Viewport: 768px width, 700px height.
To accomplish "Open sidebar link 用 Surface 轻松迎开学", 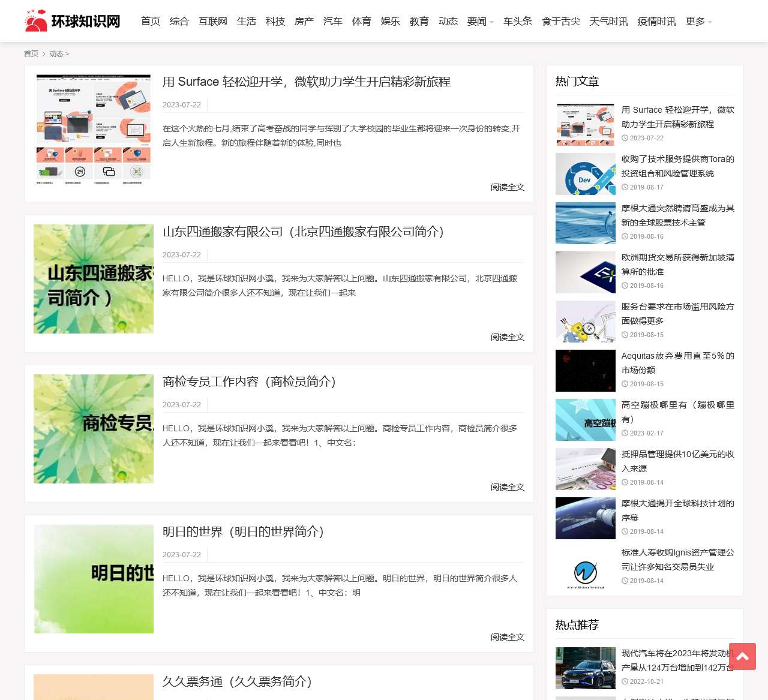I will pos(678,117).
